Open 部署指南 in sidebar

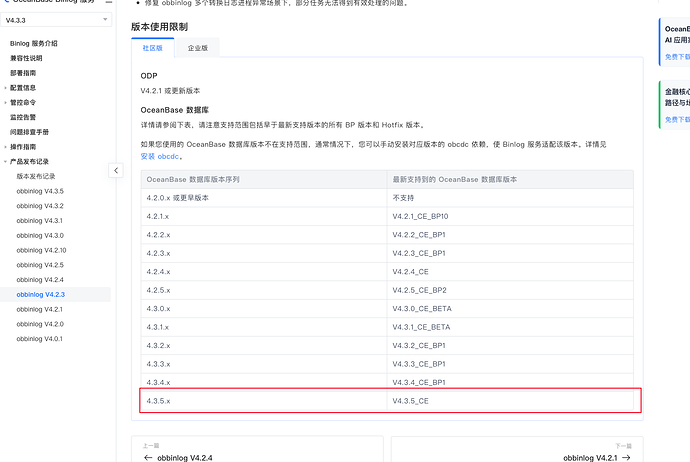click(23, 73)
